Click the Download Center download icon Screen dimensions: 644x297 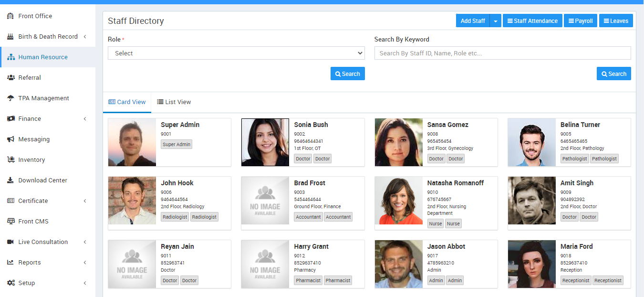(x=10, y=180)
